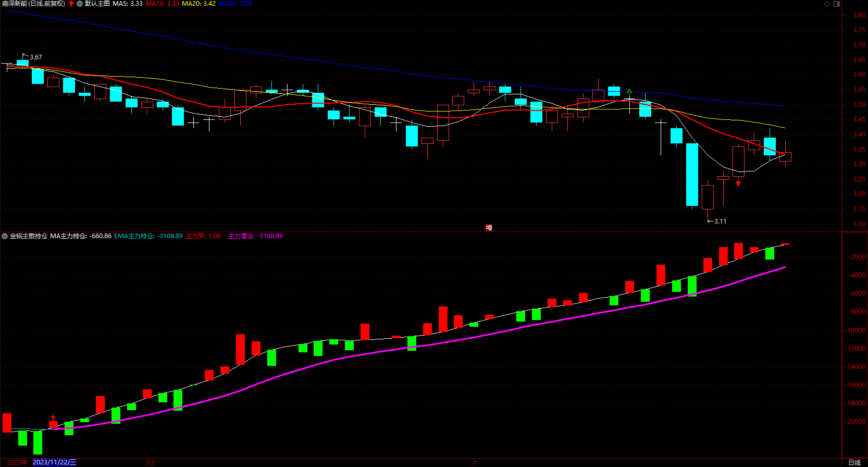Image resolution: width=868 pixels, height=467 pixels.
Task: Click the 日线 period label at bottom right
Action: [854, 462]
